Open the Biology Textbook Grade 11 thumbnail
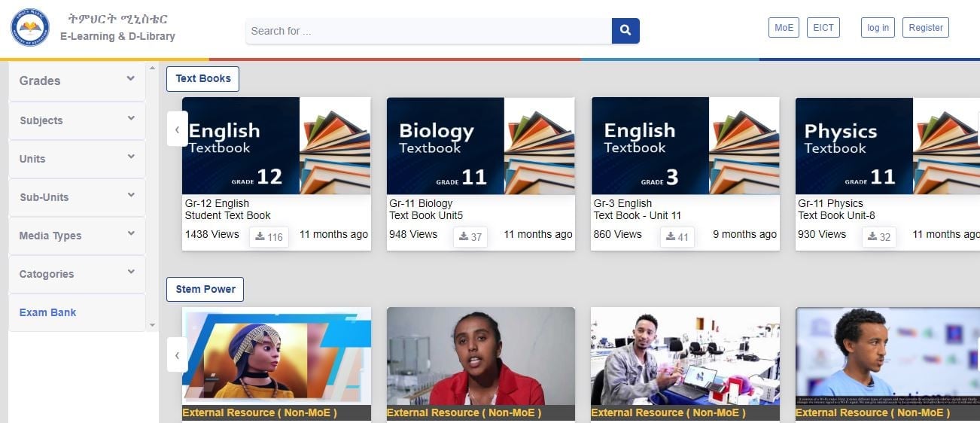 click(480, 146)
